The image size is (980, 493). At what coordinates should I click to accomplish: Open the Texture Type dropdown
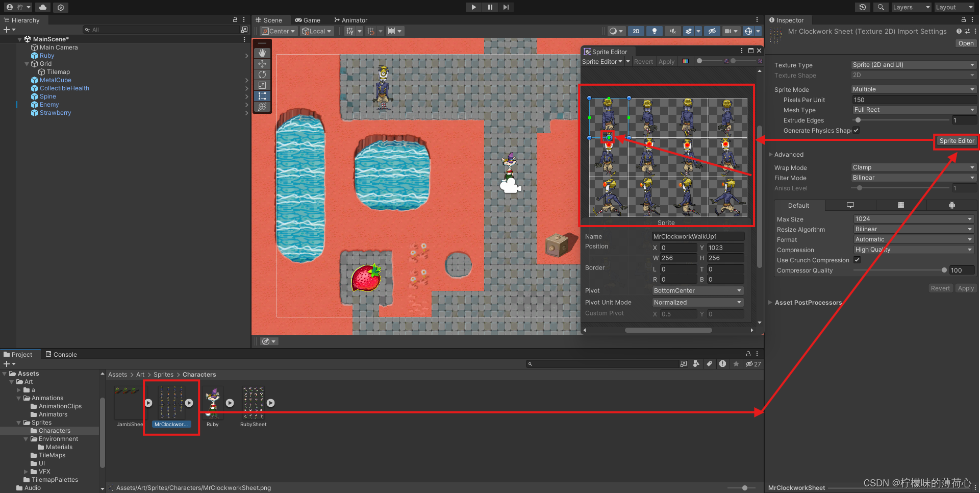click(x=913, y=65)
